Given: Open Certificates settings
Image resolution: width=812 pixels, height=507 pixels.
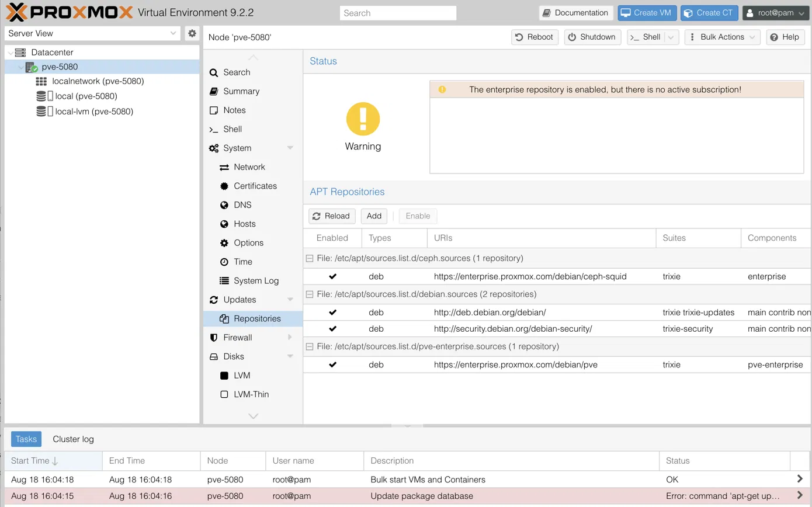Looking at the screenshot, I should click(x=252, y=186).
